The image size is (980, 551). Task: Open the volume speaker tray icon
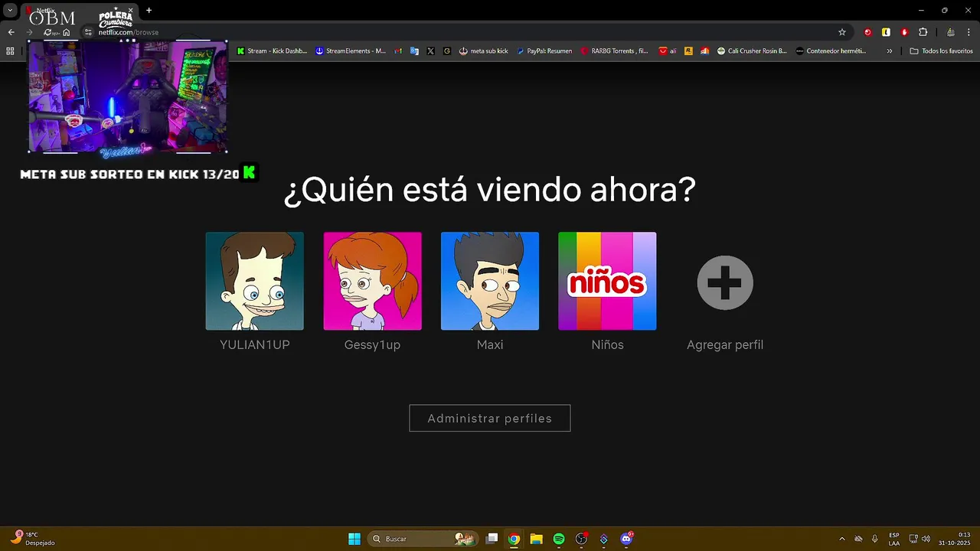[926, 539]
